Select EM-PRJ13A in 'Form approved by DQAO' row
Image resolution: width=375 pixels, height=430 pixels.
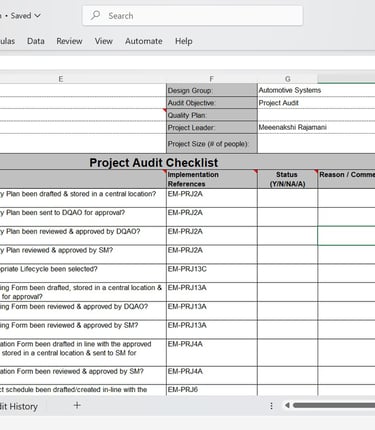point(212,311)
